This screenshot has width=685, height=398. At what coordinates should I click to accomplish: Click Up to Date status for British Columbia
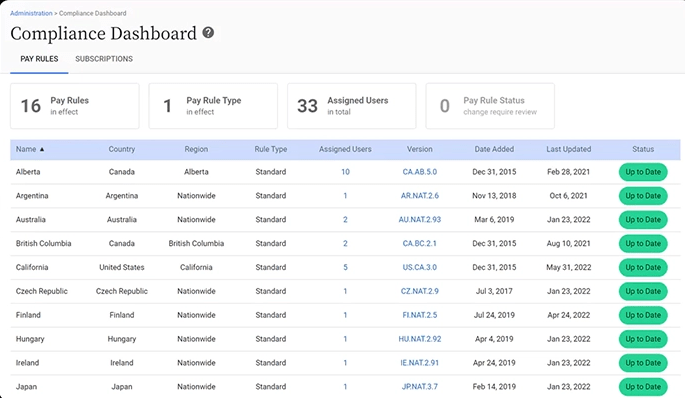click(643, 243)
